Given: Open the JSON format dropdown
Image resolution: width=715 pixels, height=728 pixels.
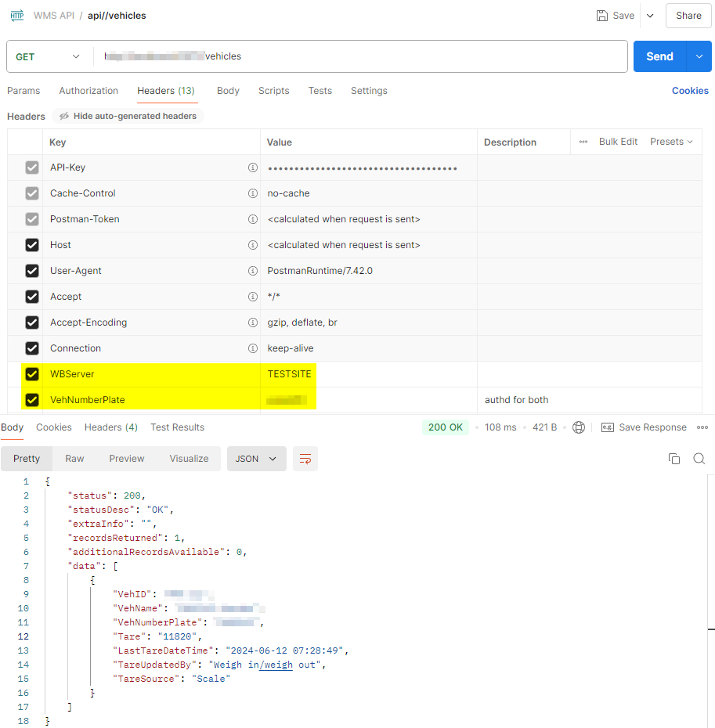Looking at the screenshot, I should click(x=256, y=459).
